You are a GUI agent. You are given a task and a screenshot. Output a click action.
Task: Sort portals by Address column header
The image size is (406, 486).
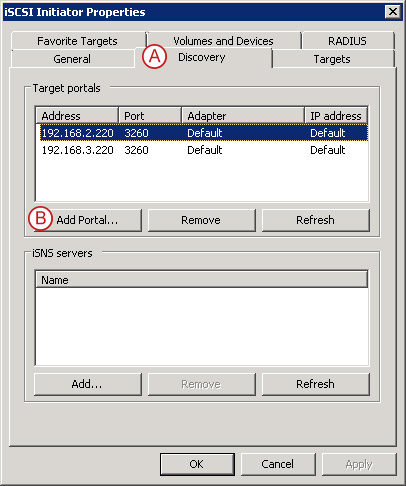coord(77,116)
